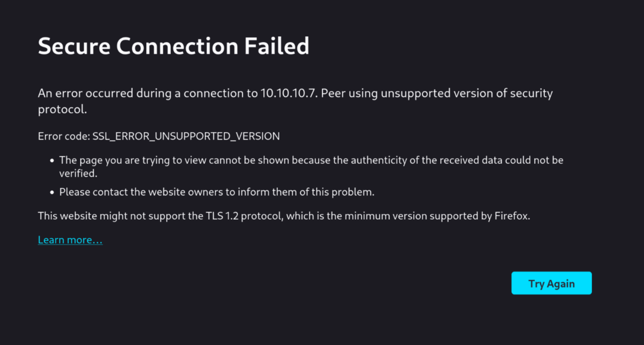Click 'An error occurred' at paragraph start

click(86, 93)
